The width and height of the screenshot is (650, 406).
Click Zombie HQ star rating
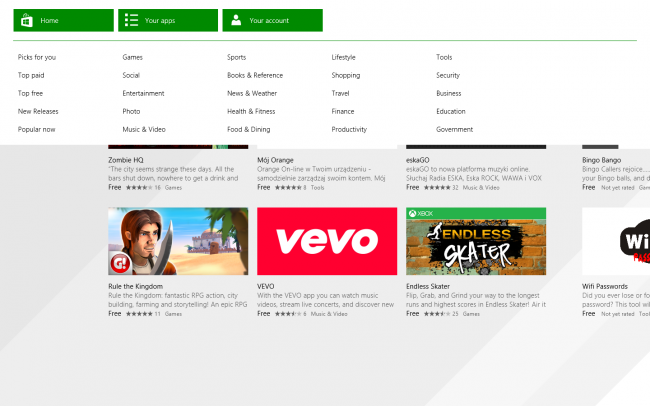point(139,188)
